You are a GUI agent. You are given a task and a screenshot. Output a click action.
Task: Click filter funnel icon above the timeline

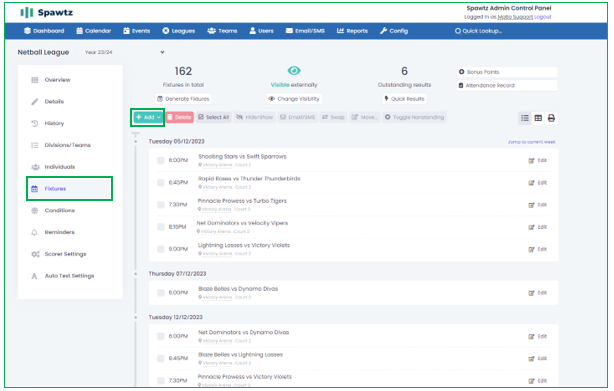pyautogui.click(x=135, y=135)
